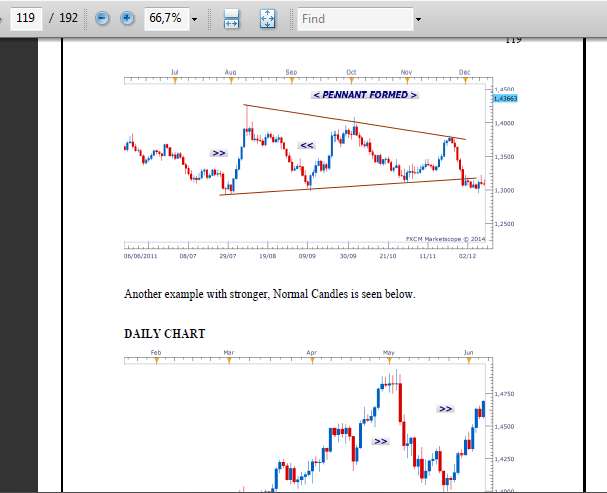Image resolution: width=607 pixels, height=493 pixels.
Task: Click the 1,43663 price highlight label
Action: coord(505,99)
